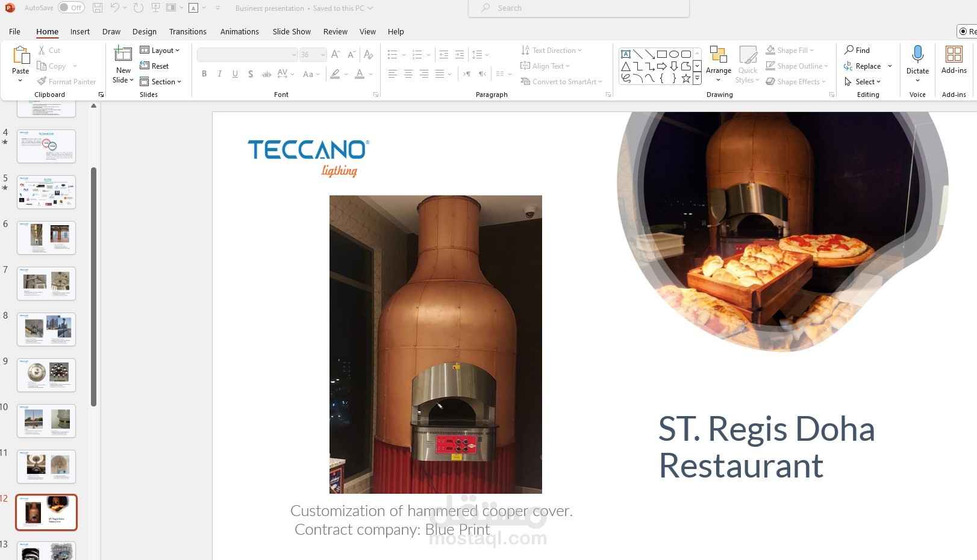Open font size combo box
Image resolution: width=977 pixels, height=560 pixels.
coord(313,55)
